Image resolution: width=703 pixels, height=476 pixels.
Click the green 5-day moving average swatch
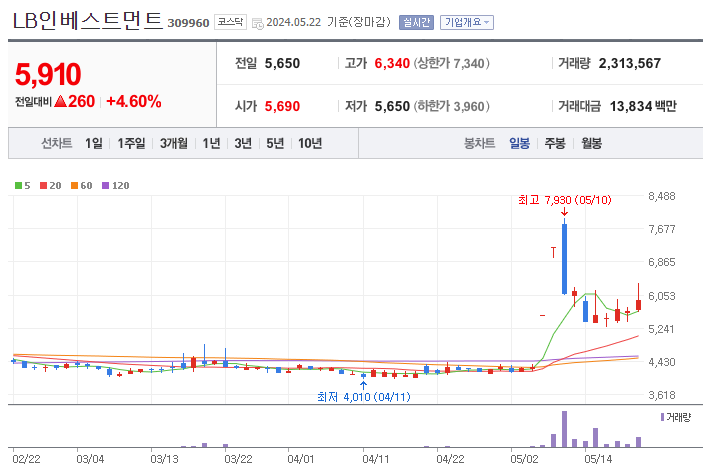pos(18,186)
